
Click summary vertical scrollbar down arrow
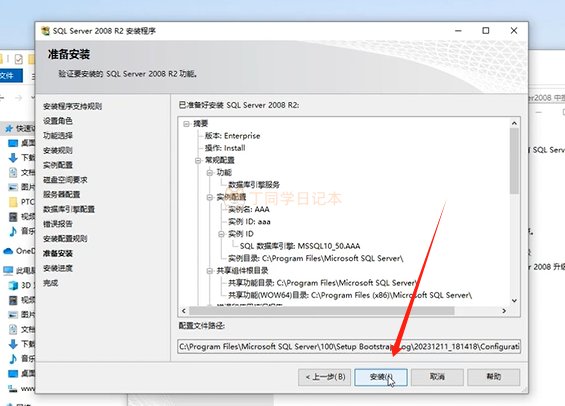[x=514, y=300]
